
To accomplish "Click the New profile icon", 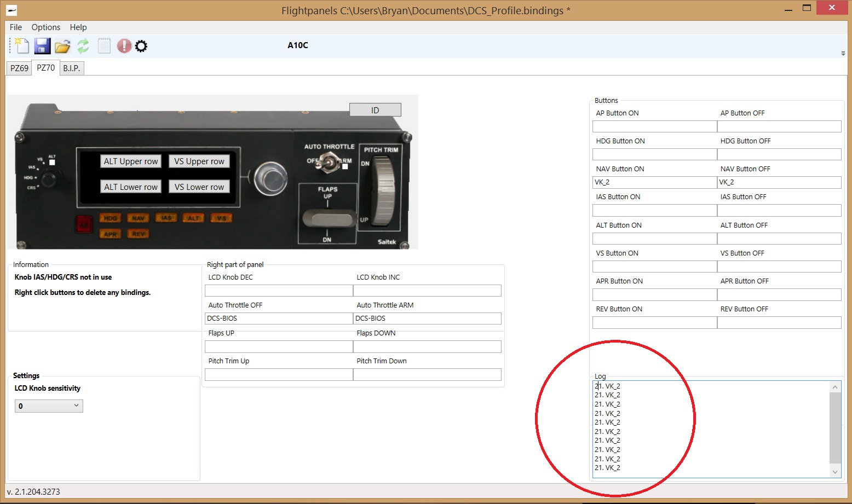I will tap(22, 46).
